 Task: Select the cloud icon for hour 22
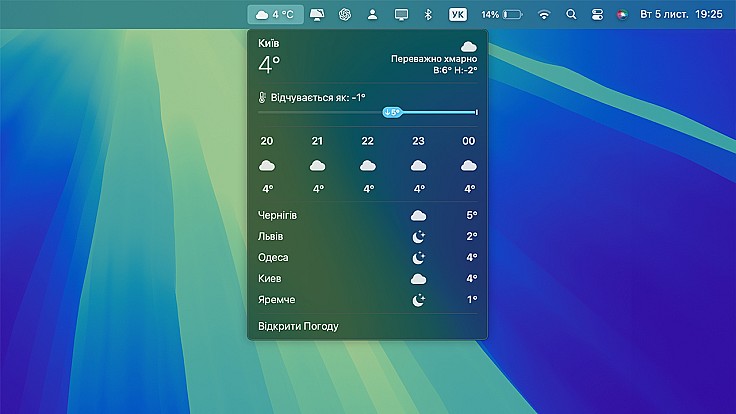[x=368, y=165]
